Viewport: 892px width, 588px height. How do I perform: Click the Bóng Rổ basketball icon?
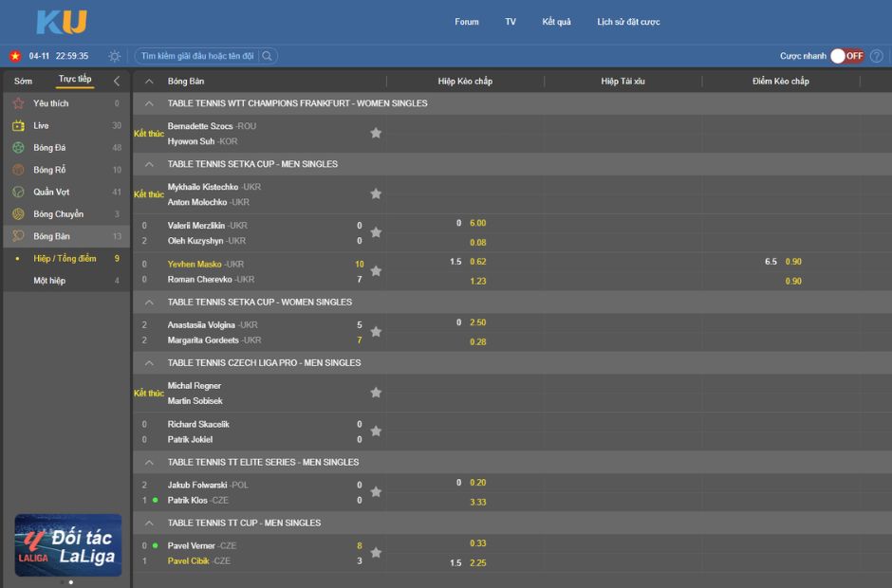(18, 170)
